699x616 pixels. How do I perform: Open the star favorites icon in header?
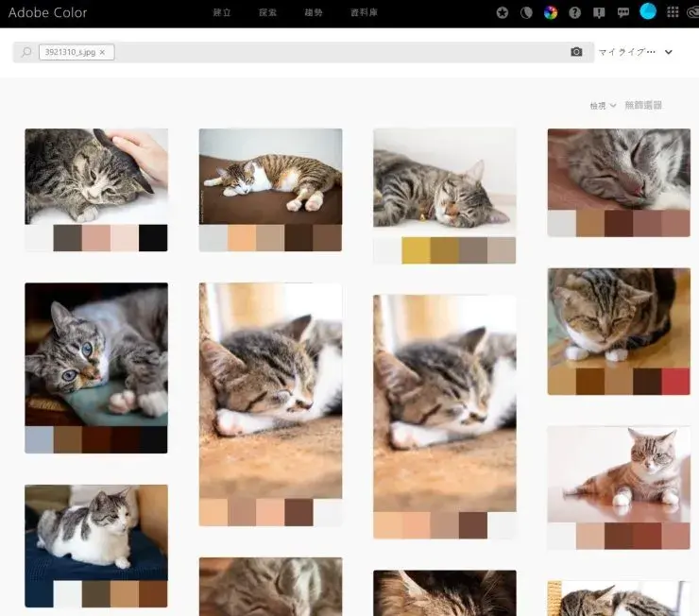[503, 12]
